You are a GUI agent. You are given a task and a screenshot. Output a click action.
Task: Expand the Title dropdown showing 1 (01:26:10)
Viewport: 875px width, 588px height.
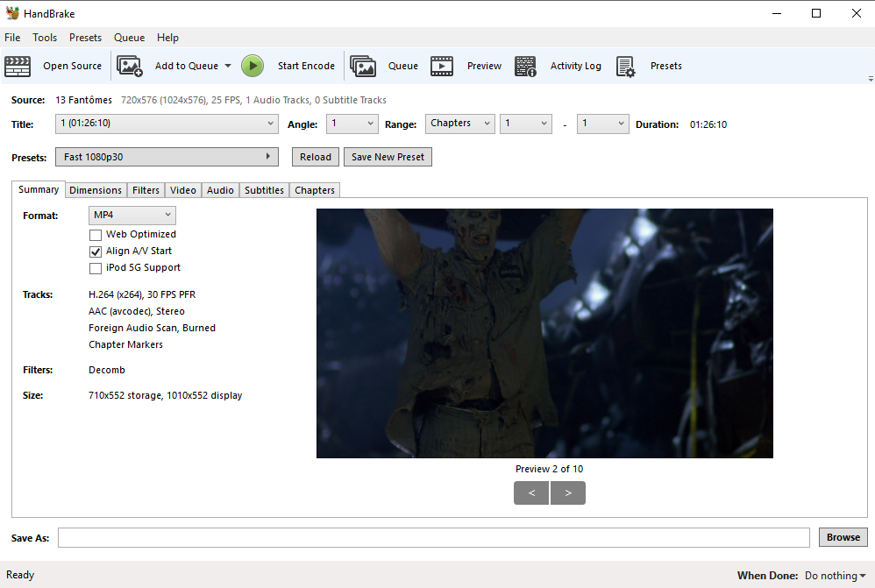[167, 124]
